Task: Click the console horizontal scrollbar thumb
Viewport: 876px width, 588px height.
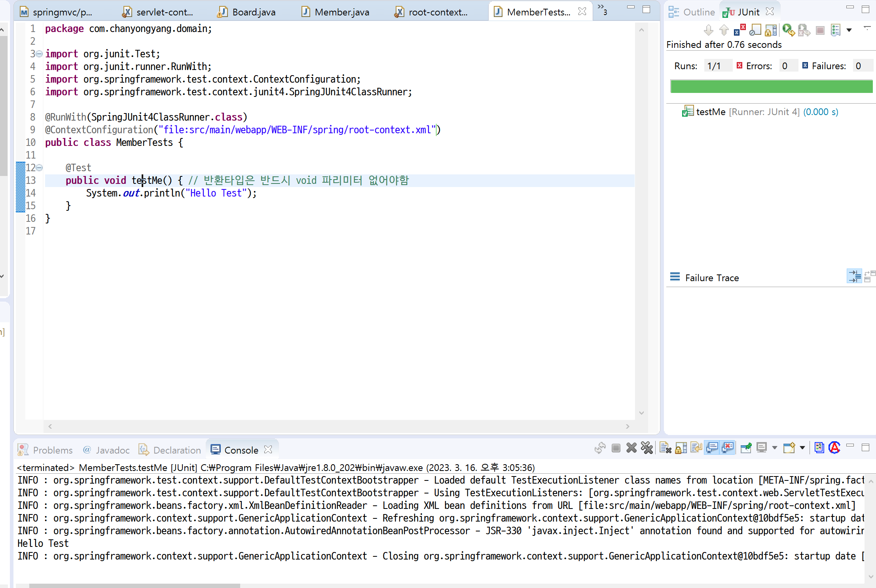Action: pyautogui.click(x=135, y=585)
